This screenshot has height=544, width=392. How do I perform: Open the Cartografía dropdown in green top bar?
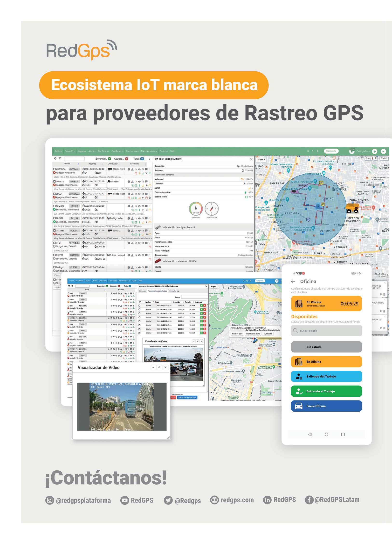tap(363, 151)
